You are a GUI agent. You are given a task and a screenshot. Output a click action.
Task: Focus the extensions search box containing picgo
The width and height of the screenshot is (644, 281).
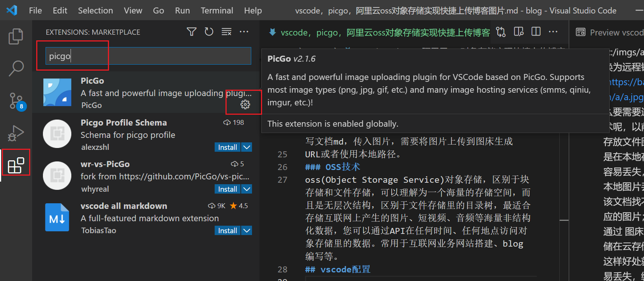148,56
